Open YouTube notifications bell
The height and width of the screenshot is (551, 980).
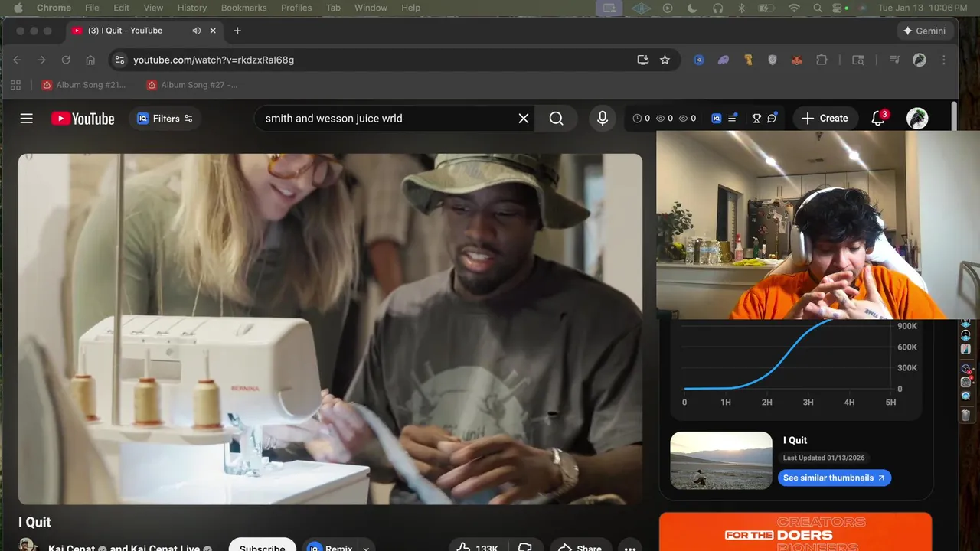click(x=878, y=119)
